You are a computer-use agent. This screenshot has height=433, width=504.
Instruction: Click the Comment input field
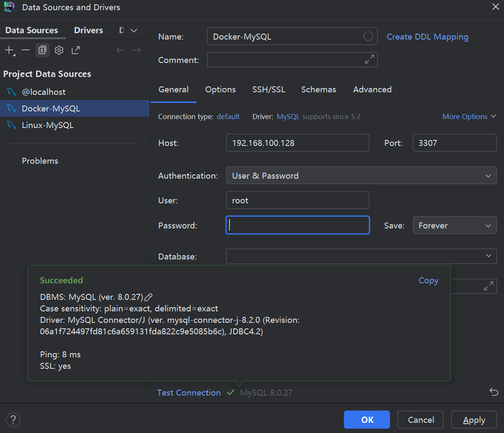click(292, 60)
